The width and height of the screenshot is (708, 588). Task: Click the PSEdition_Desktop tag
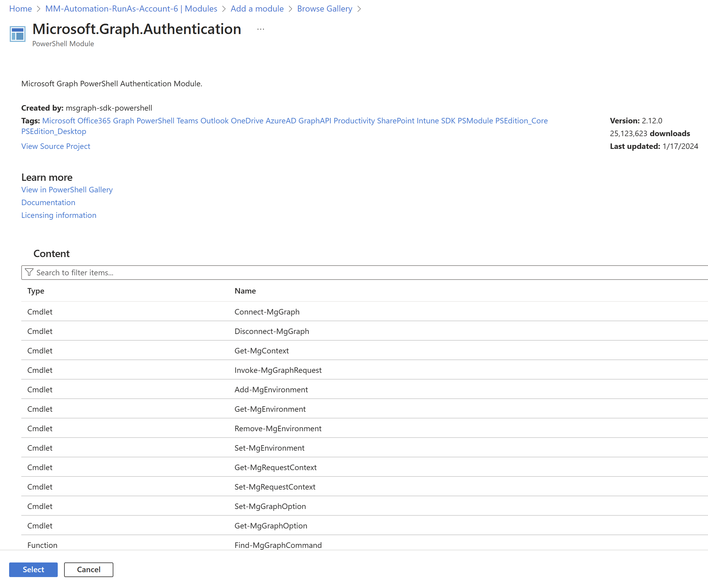tap(53, 131)
